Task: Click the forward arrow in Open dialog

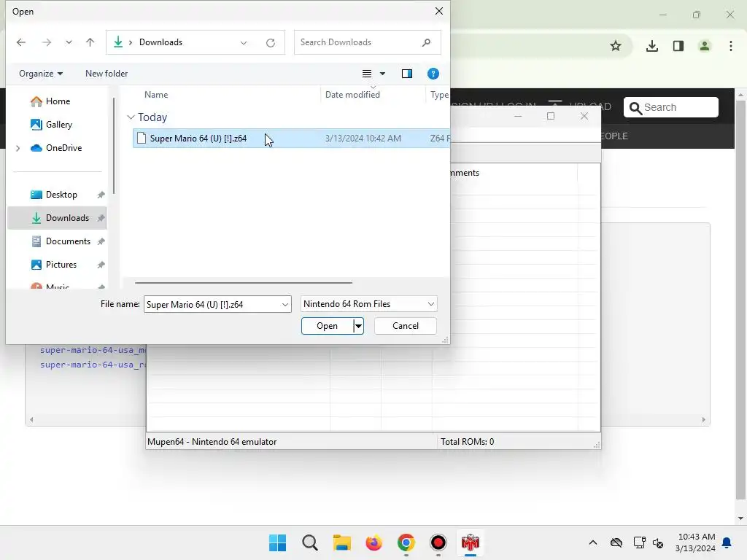Action: (x=46, y=42)
